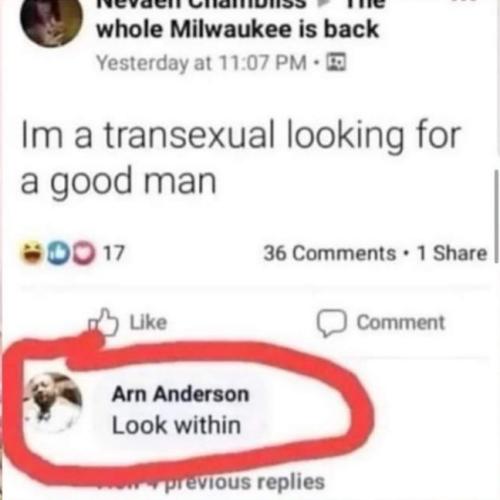Open the heart Love reaction icon

[83, 254]
